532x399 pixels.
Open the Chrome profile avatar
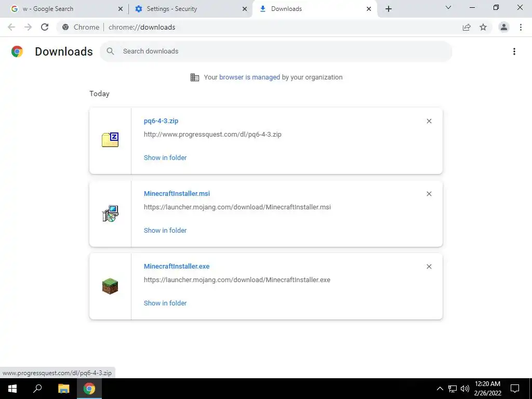pyautogui.click(x=504, y=27)
